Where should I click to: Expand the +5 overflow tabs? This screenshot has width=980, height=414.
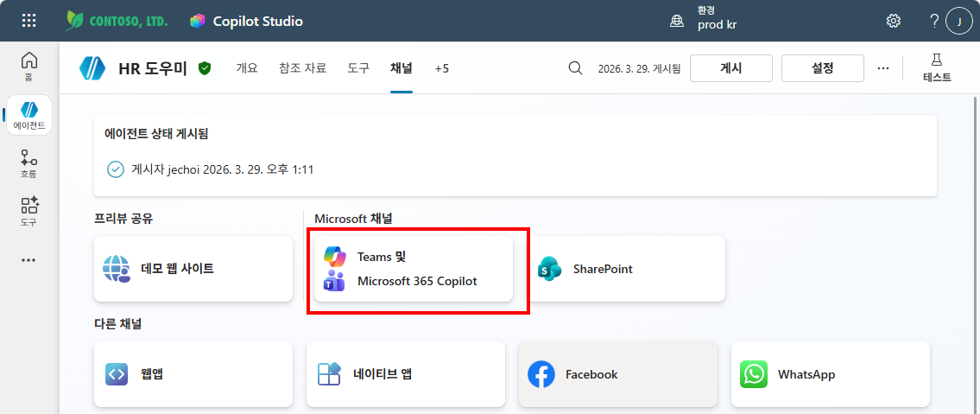click(442, 68)
